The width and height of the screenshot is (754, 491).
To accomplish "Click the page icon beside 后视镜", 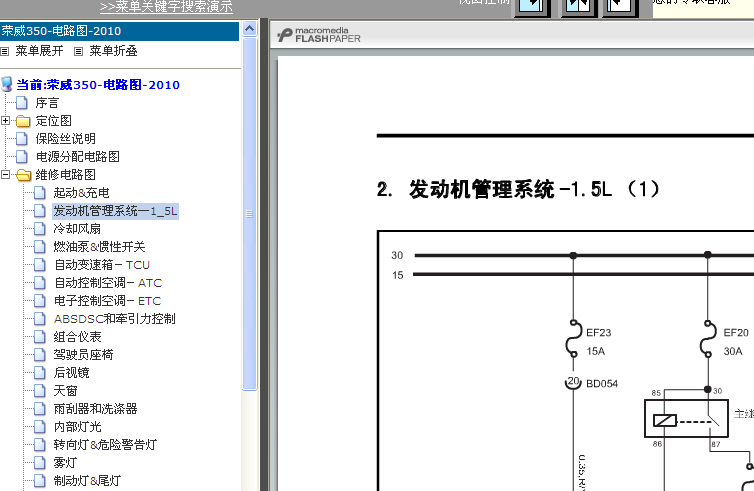I will click(x=40, y=373).
